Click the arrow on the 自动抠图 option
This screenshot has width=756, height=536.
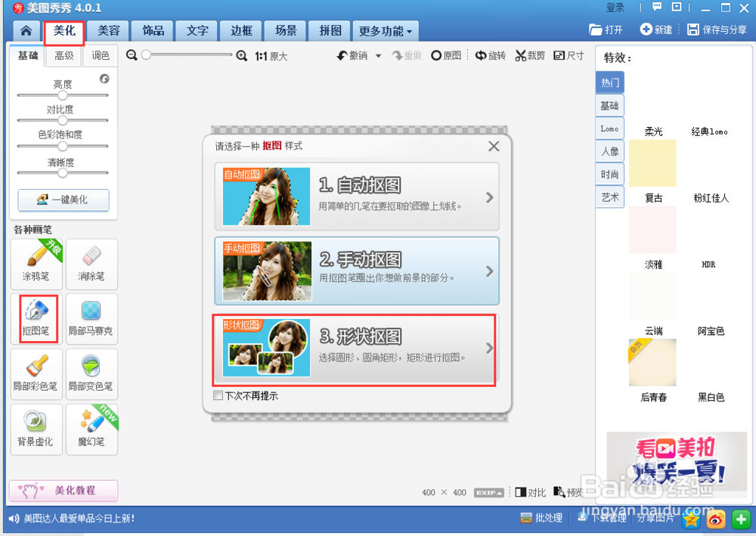pyautogui.click(x=489, y=197)
